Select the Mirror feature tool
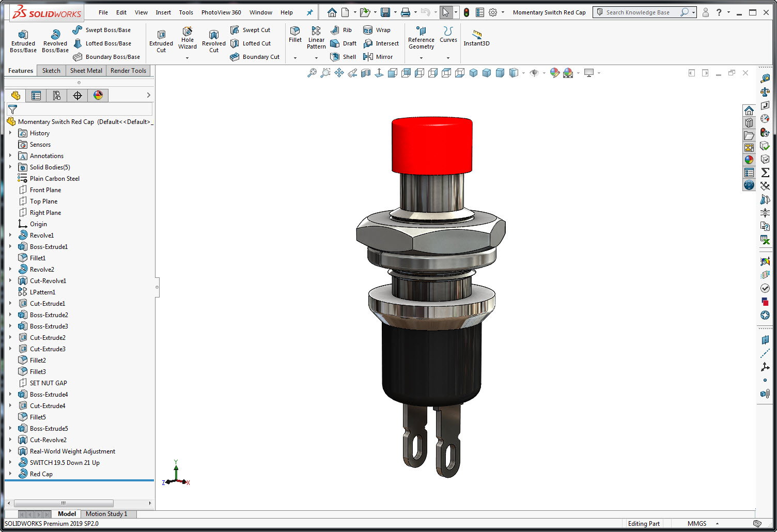This screenshot has height=532, width=777. pyautogui.click(x=378, y=57)
